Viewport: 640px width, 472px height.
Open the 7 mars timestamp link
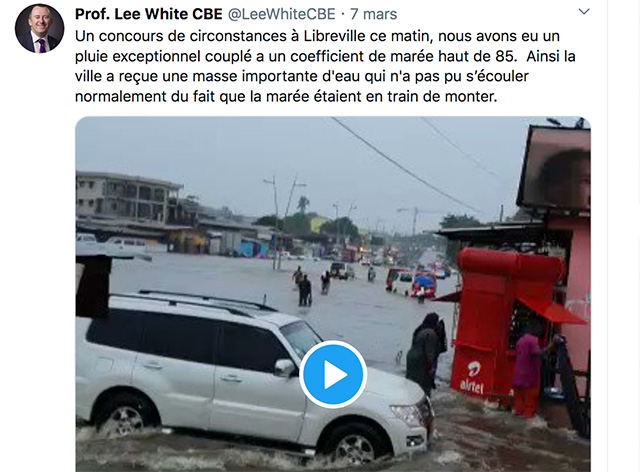(x=373, y=14)
